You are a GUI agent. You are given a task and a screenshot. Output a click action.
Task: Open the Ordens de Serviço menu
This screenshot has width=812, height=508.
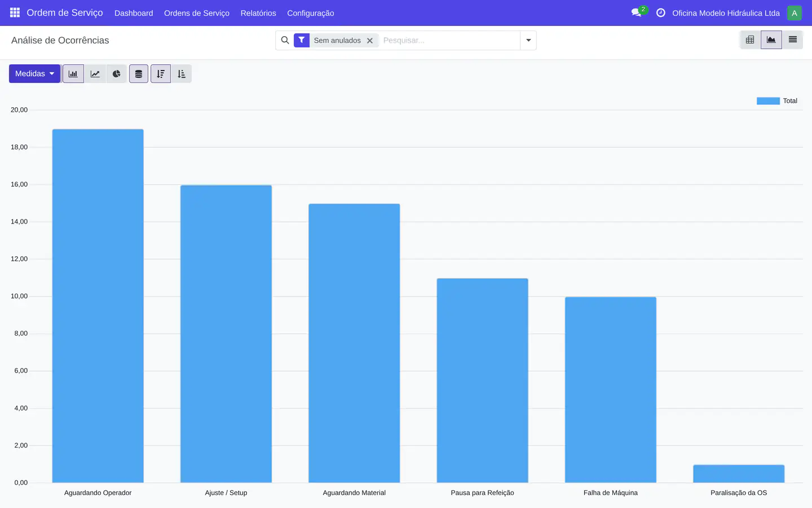tap(197, 13)
